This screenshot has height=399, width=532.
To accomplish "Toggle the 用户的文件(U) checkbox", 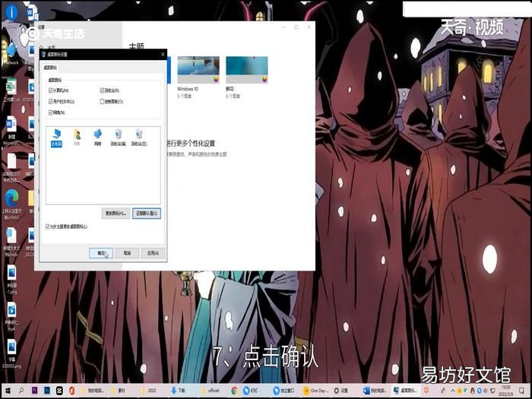I will pos(51,101).
